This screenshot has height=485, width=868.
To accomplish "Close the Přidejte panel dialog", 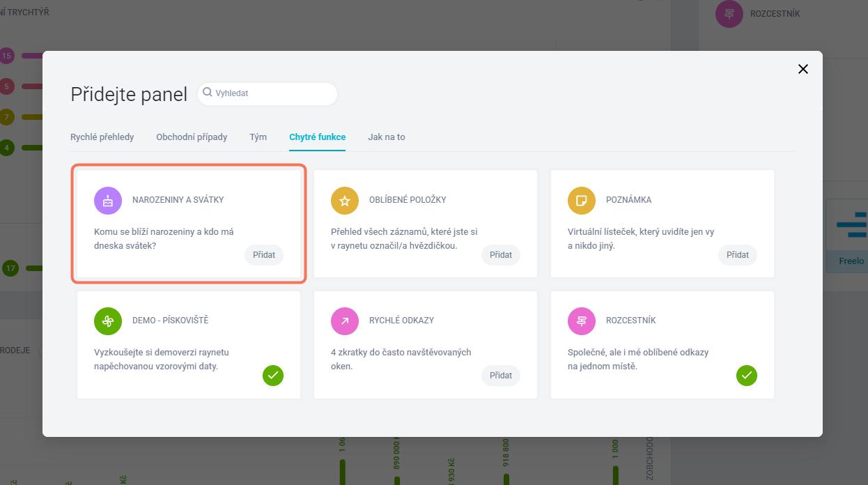I will tap(803, 69).
